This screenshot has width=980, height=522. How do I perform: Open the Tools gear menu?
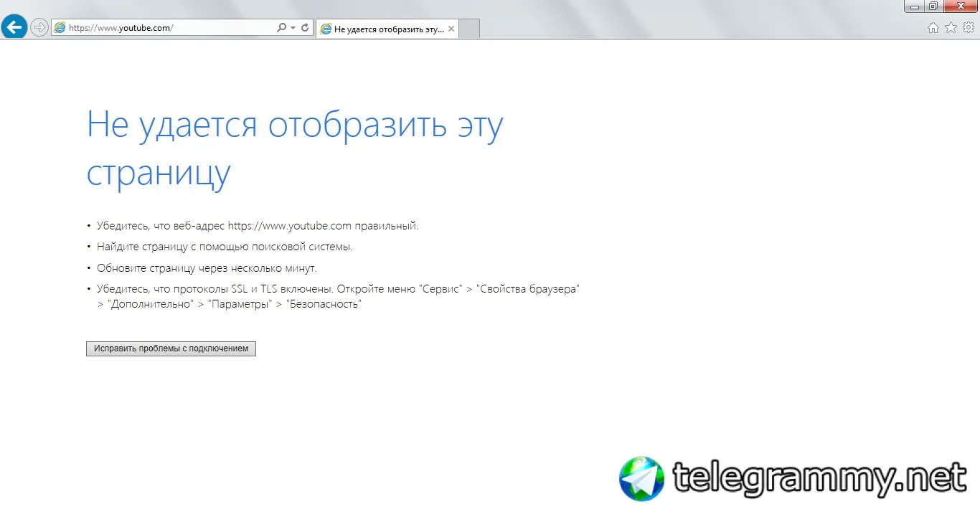[x=969, y=28]
